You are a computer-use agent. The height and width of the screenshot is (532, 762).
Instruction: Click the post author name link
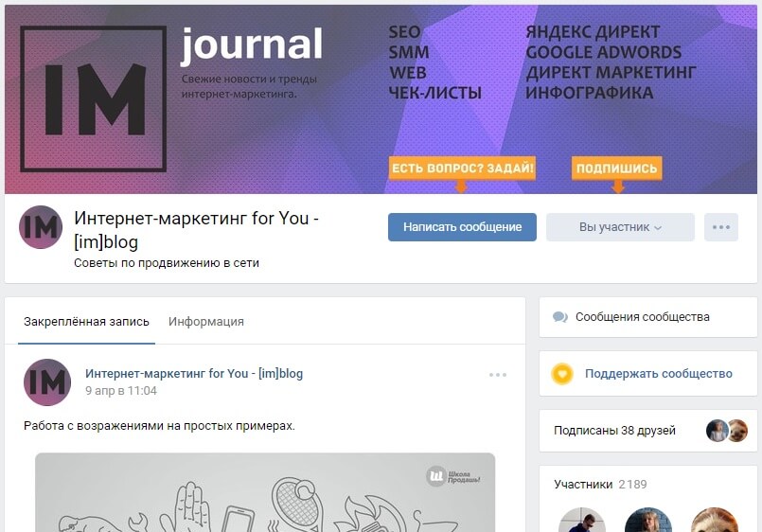click(x=194, y=374)
